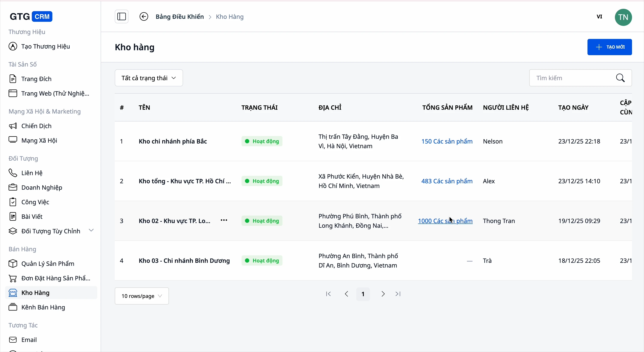Click the search magnifier icon
Image resolution: width=644 pixels, height=352 pixels.
620,78
